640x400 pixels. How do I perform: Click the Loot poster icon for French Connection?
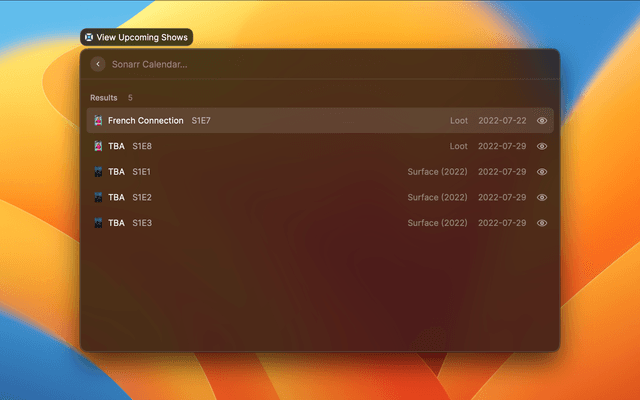[98, 121]
